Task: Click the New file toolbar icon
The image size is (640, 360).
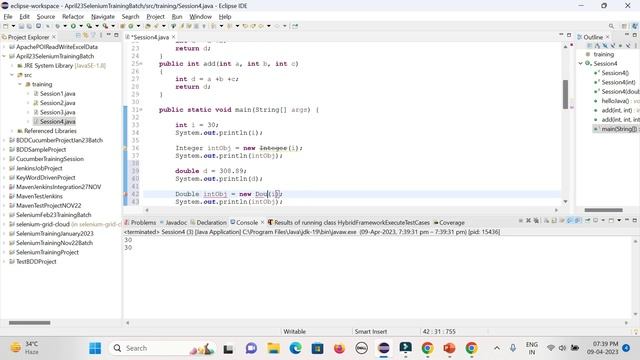Action: [x=5, y=26]
